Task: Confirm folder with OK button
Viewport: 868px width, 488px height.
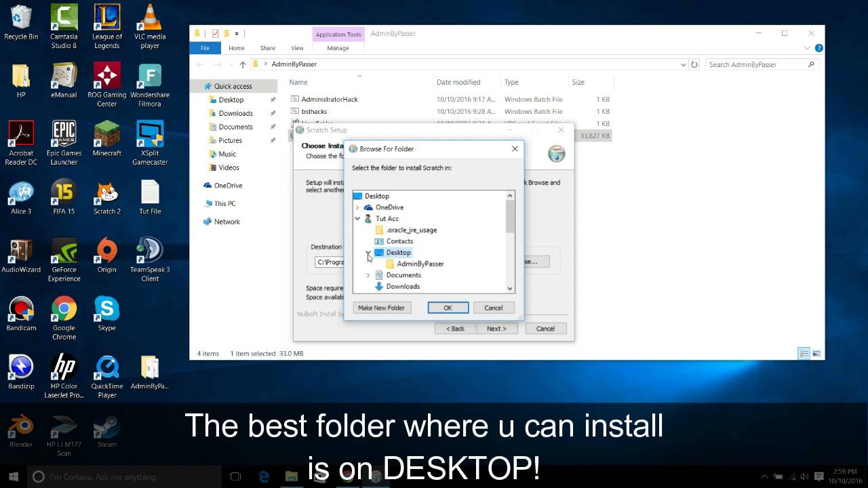Action: click(x=448, y=308)
